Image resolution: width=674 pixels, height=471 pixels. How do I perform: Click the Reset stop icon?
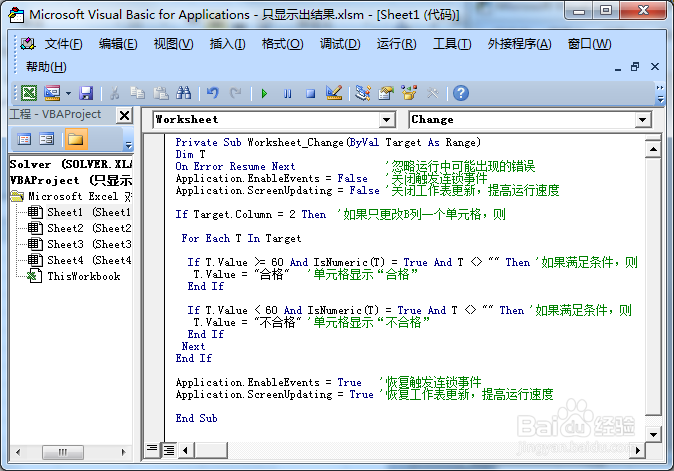click(x=310, y=93)
